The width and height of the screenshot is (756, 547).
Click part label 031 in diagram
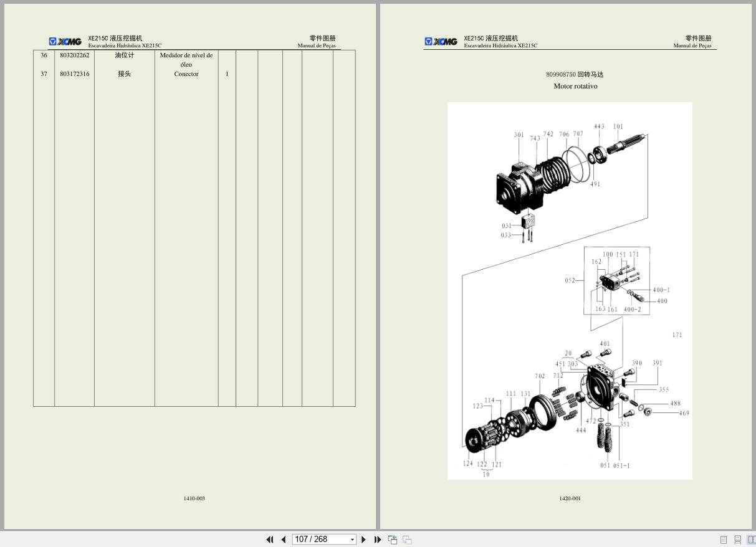[507, 226]
